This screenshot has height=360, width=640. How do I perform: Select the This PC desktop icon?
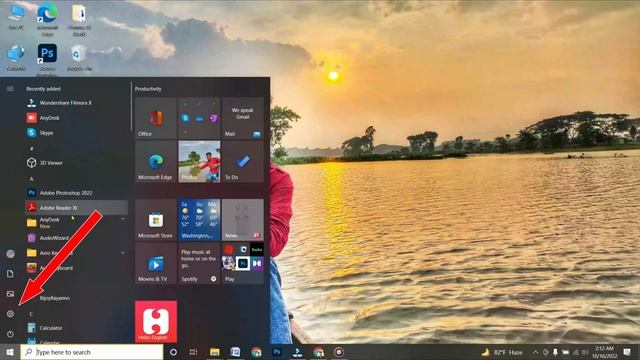16,17
